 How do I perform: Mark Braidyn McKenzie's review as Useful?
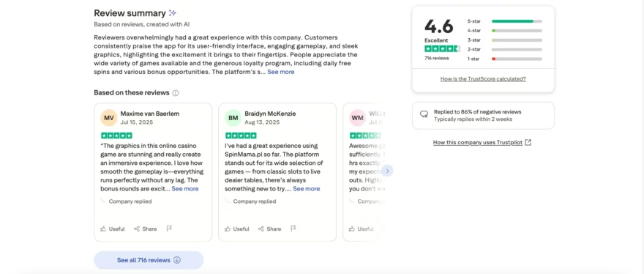237,229
